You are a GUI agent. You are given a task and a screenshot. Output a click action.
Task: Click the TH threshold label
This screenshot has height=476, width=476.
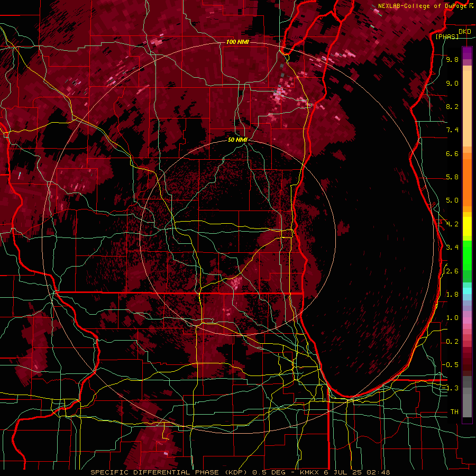click(454, 412)
